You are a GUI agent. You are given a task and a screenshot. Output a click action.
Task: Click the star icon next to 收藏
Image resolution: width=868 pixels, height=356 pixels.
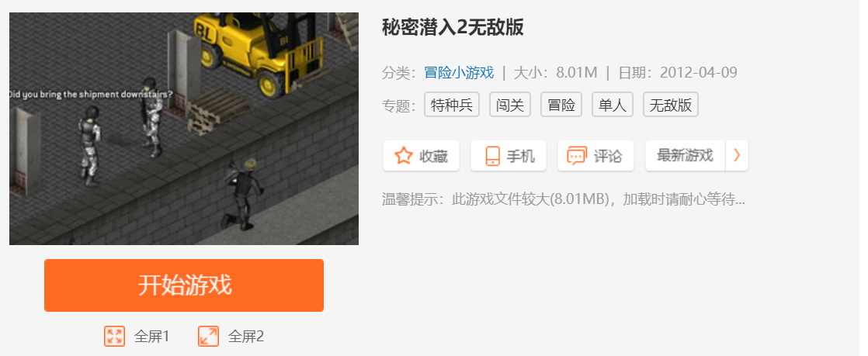tap(404, 156)
